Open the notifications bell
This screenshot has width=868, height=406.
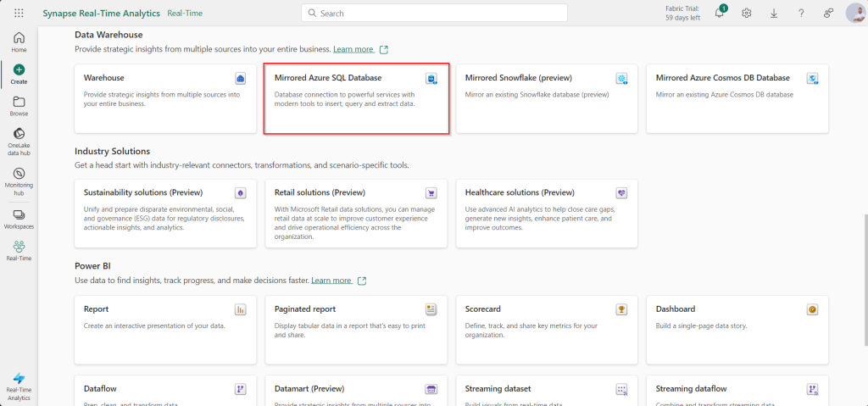[x=720, y=13]
